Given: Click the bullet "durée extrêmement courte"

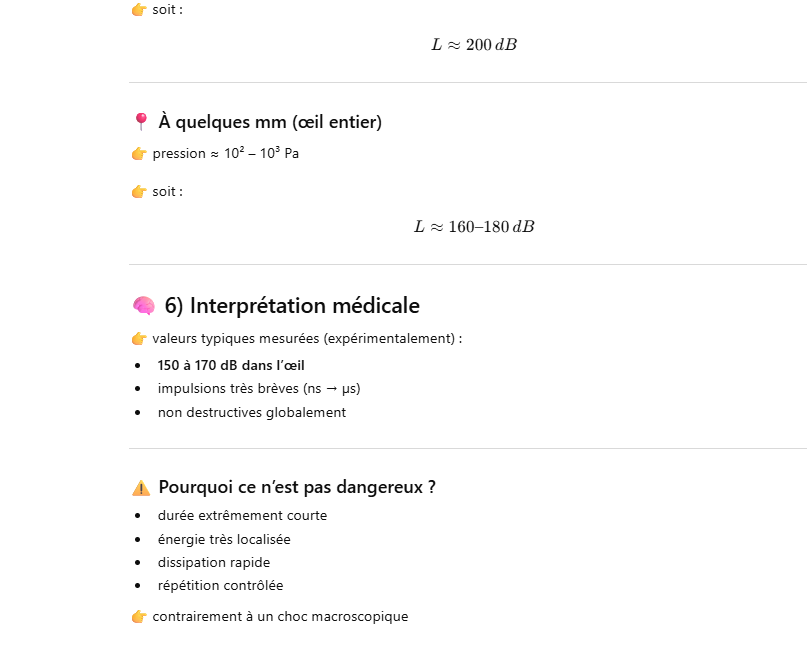Looking at the screenshot, I should pyautogui.click(x=242, y=516).
